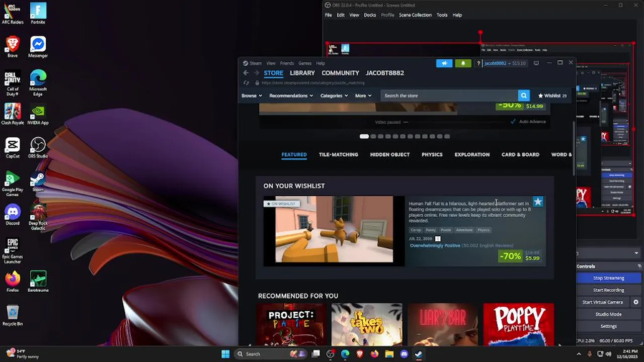Expand Recommendations dropdown in Steam store
644x362 pixels.
291,96
